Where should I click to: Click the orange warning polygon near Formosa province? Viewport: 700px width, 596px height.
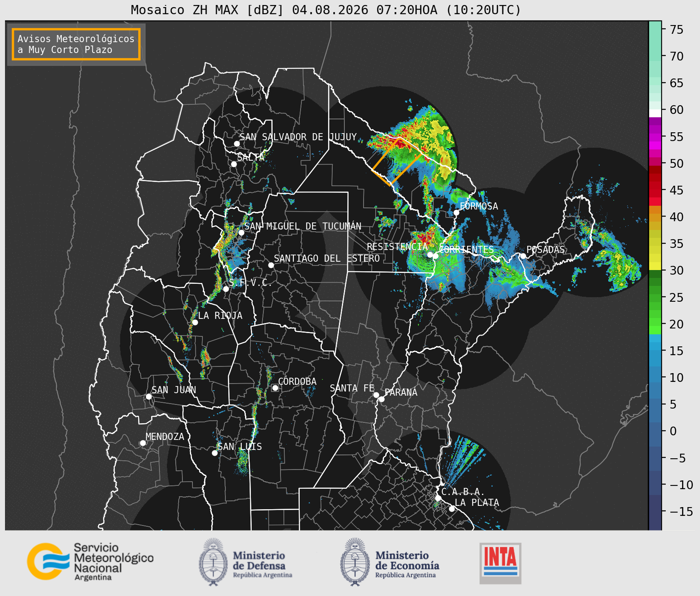click(x=396, y=161)
